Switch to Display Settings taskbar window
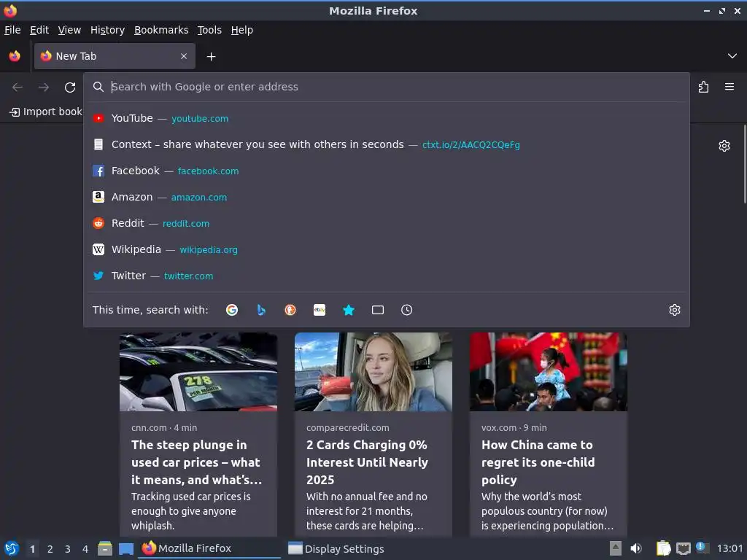Viewport: 747px width, 560px height. coord(336,548)
